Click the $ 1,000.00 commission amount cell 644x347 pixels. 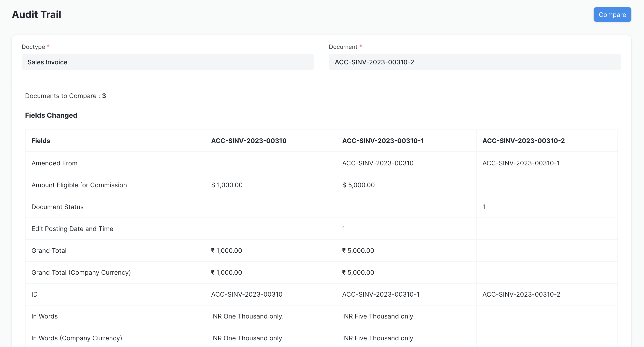(x=227, y=185)
